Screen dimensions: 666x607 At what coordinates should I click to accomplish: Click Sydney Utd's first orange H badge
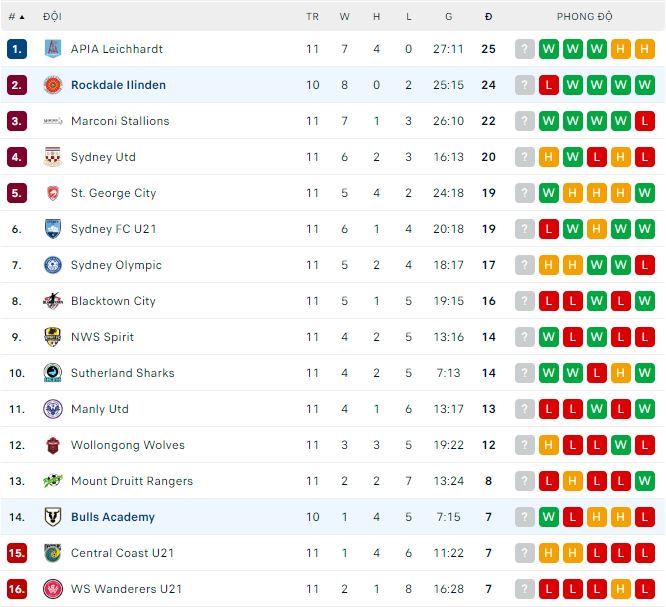(549, 157)
